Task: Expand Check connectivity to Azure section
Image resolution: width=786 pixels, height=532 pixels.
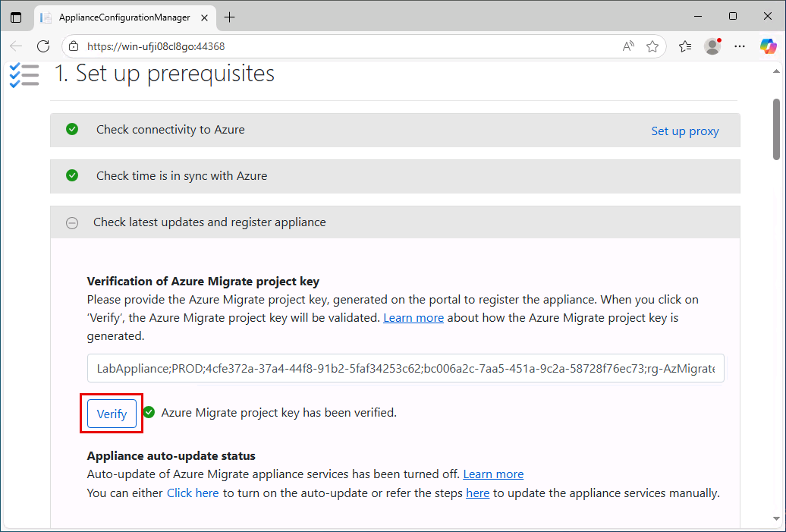Action: pyautogui.click(x=395, y=130)
